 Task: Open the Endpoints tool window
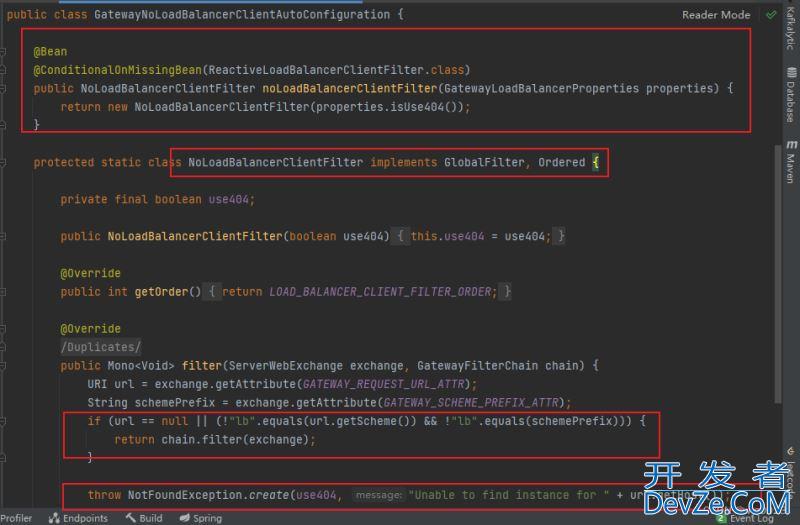(85, 518)
